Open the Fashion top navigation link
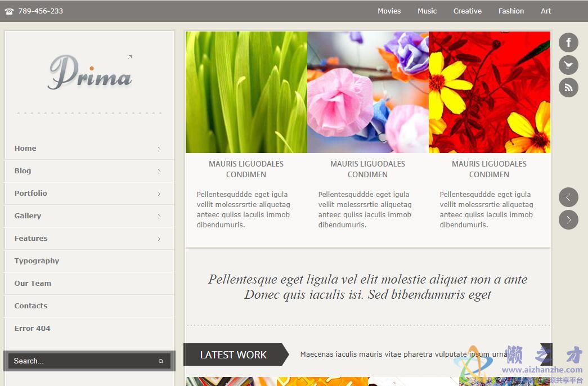The image size is (588, 386). click(511, 11)
